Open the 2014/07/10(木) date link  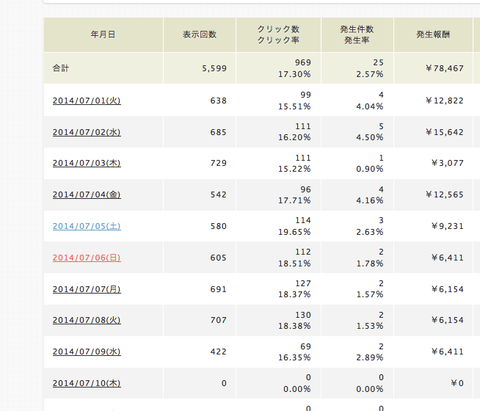(x=87, y=383)
